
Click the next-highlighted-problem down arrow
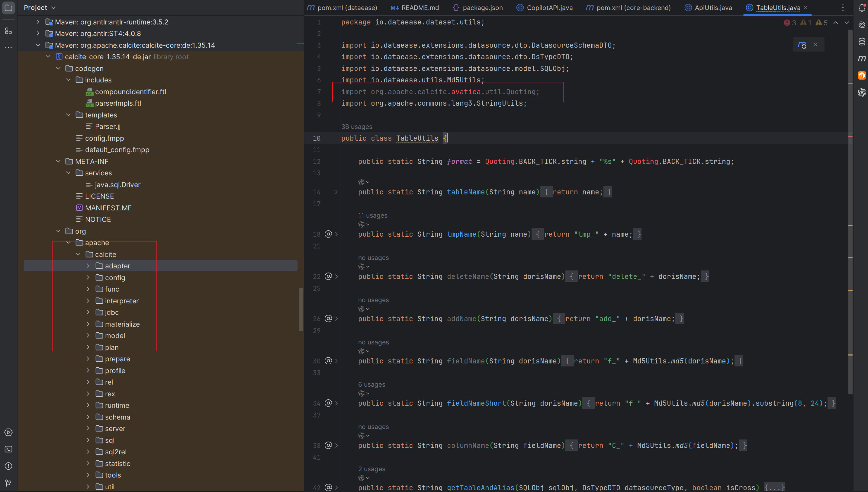coord(847,23)
